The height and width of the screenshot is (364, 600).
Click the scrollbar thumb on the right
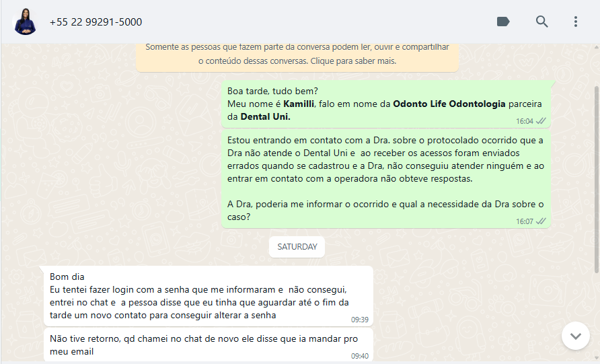pyautogui.click(x=597, y=180)
